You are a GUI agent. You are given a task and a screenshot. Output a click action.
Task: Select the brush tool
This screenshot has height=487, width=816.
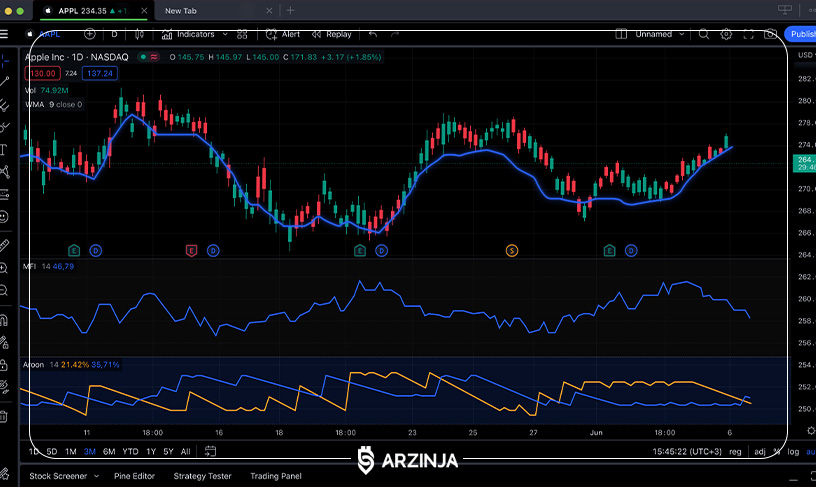point(4,127)
